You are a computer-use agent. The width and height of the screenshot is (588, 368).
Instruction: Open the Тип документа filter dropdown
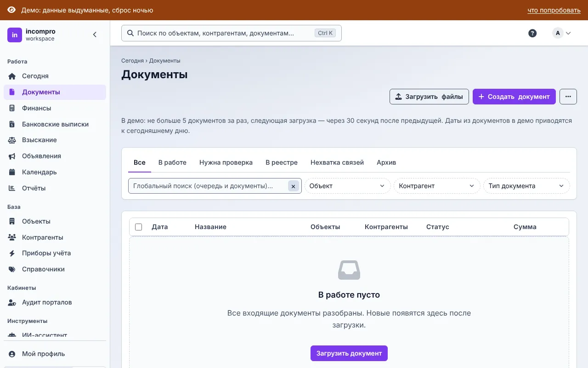click(x=526, y=186)
